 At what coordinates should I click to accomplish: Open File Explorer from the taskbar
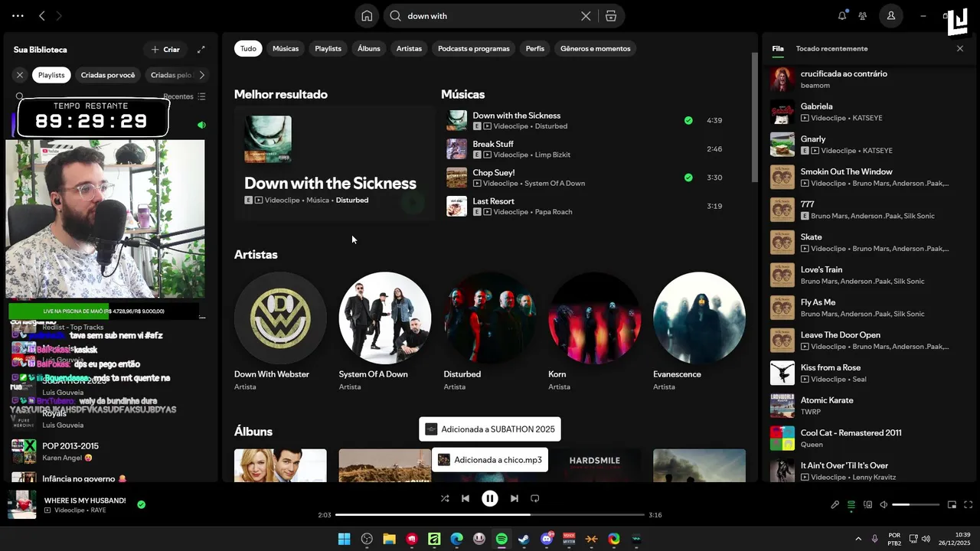tap(389, 539)
